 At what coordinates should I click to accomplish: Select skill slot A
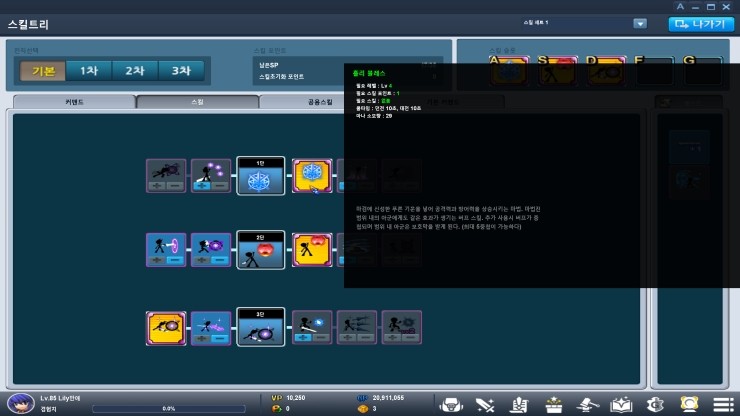[x=509, y=71]
